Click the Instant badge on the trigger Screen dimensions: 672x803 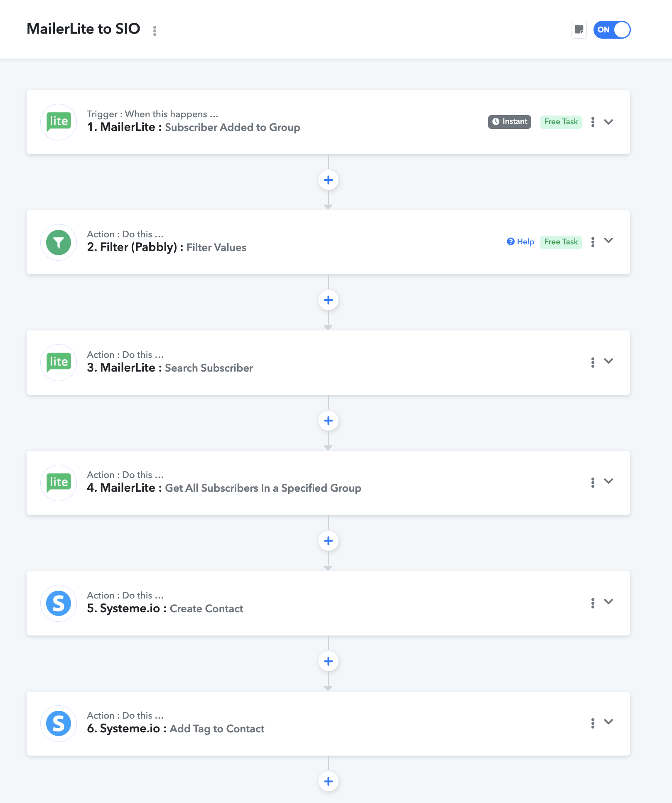point(510,122)
